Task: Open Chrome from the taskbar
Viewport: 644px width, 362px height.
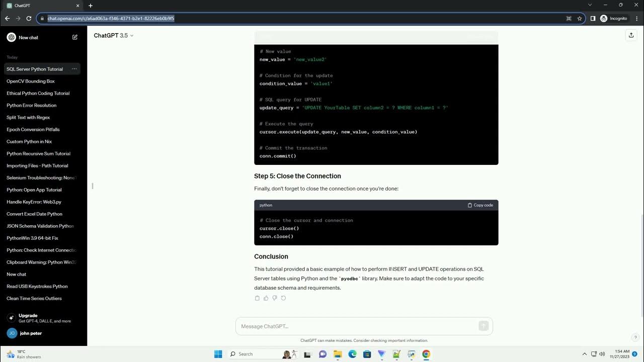Action: point(426,354)
